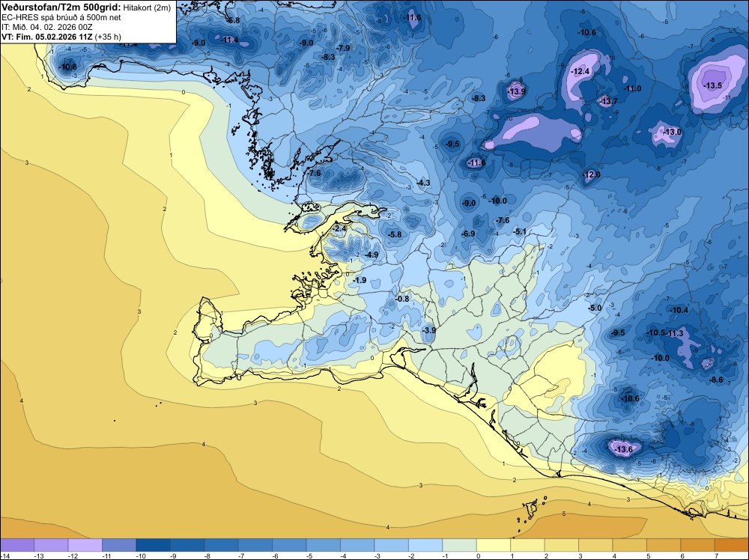Viewport: 749px width, 560px height.
Task: Click the -2.4 temperature label
Action: pyautogui.click(x=339, y=229)
